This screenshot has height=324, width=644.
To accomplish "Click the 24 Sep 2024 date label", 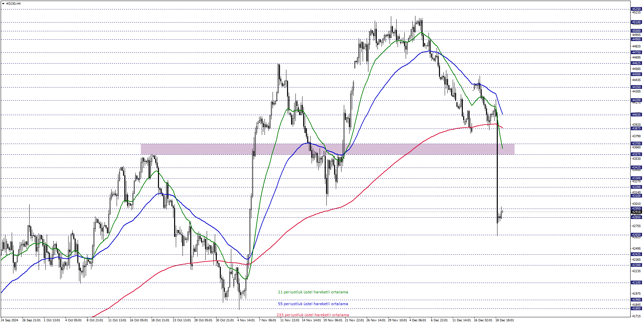I will 9,320.
